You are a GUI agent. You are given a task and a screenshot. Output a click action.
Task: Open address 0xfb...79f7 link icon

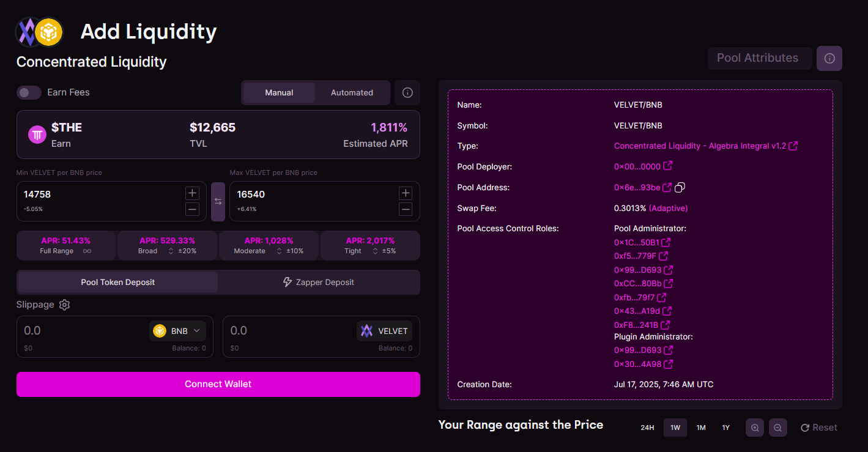point(661,297)
